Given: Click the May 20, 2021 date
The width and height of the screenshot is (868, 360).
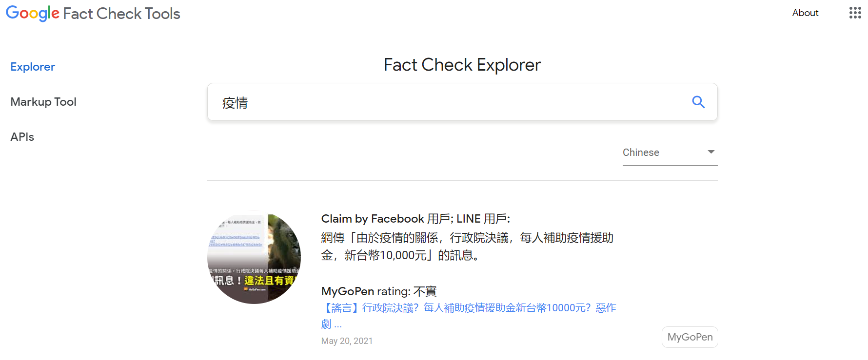Looking at the screenshot, I should (347, 341).
